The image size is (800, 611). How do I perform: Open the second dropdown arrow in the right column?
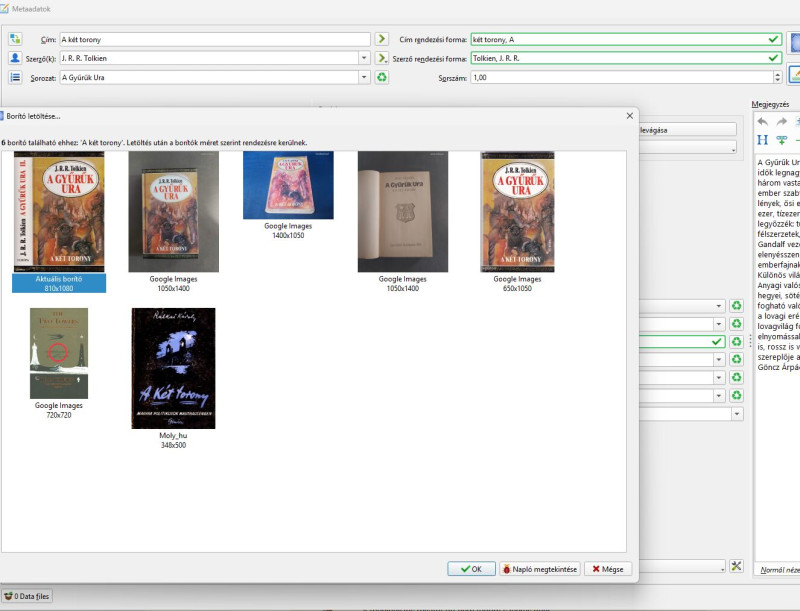coord(718,324)
